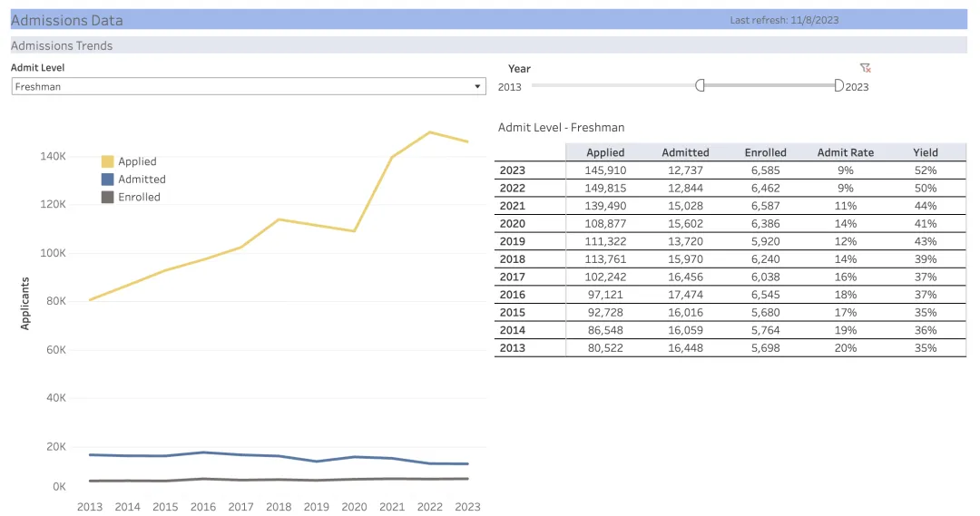This screenshot has width=980, height=516.
Task: Select the 2023 row label in table
Action: [x=512, y=170]
